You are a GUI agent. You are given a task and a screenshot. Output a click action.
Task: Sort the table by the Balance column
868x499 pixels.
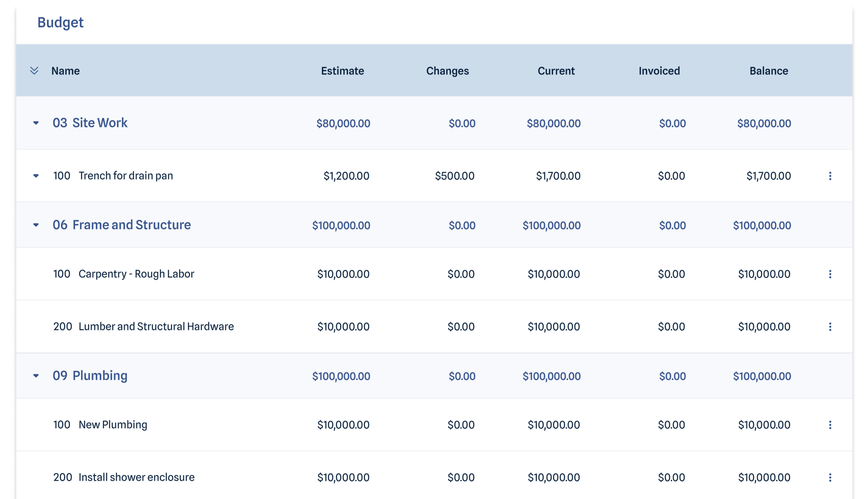(x=769, y=71)
